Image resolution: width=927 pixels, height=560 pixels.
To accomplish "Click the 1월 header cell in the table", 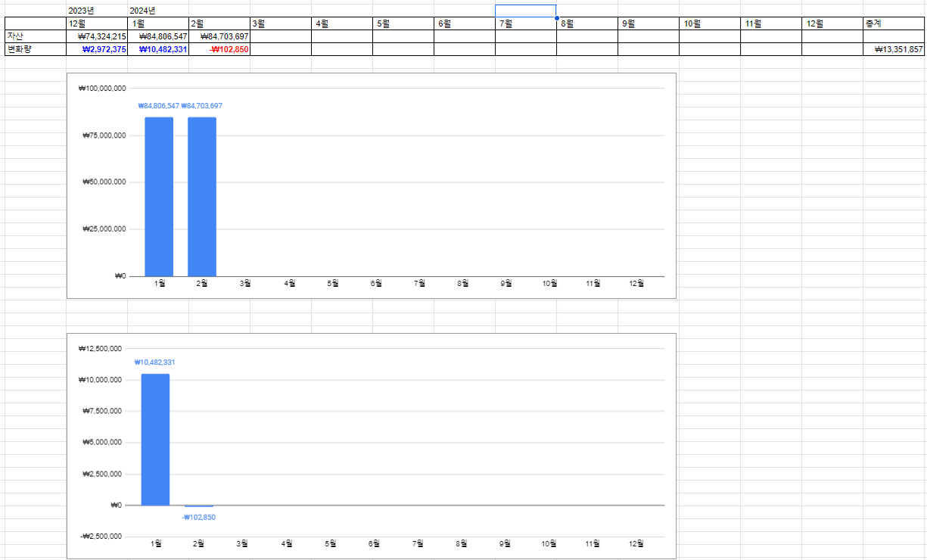I will (158, 23).
